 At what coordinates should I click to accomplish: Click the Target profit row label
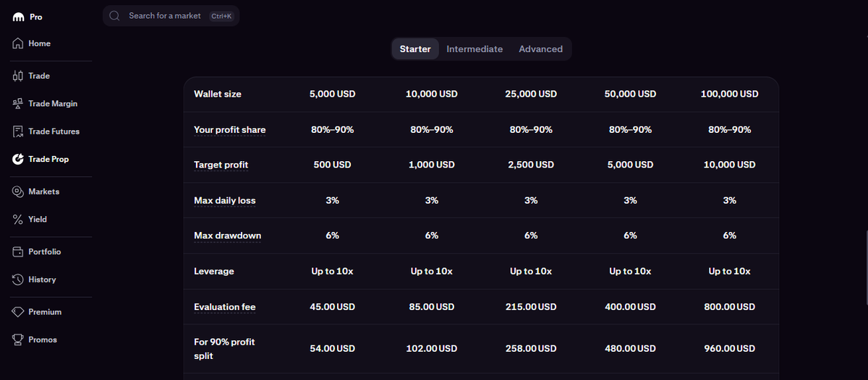point(221,165)
